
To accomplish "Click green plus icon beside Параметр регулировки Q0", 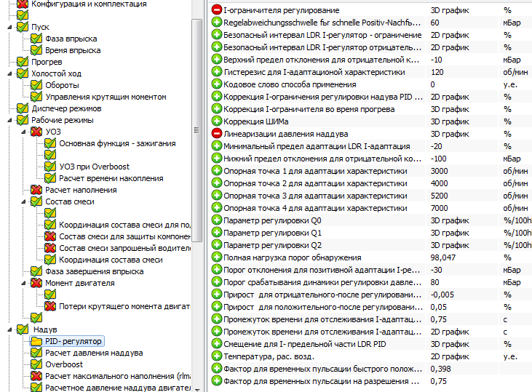I will (x=217, y=220).
